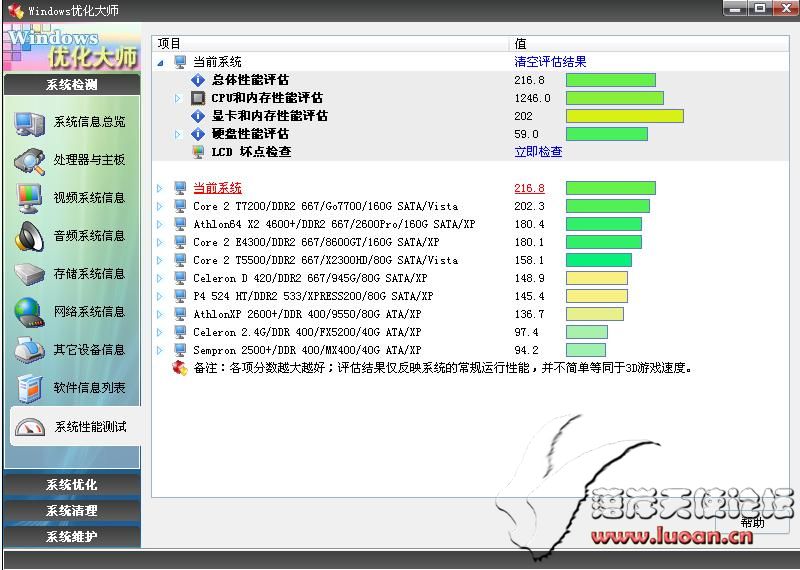Switch to the 系统检测 section
Screen dimensions: 800x570
coord(72,85)
